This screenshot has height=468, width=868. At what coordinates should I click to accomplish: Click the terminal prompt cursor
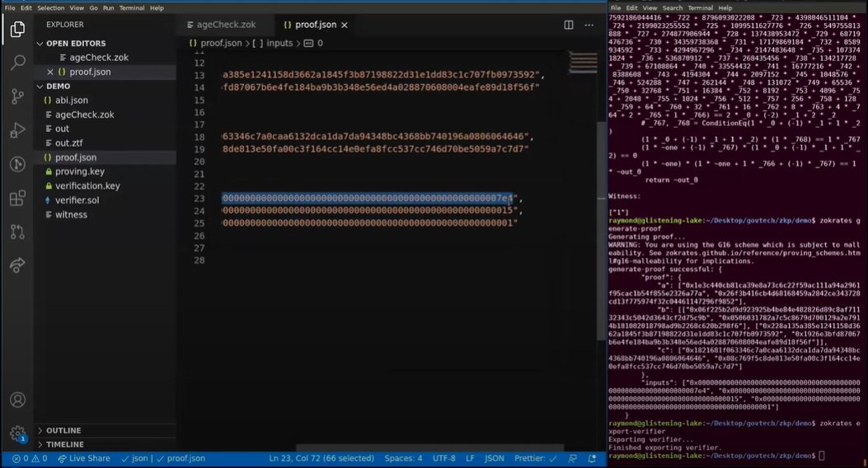click(x=822, y=456)
